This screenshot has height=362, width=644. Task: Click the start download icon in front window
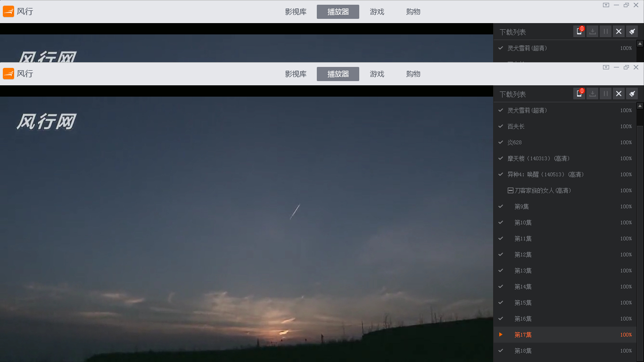coord(593,94)
